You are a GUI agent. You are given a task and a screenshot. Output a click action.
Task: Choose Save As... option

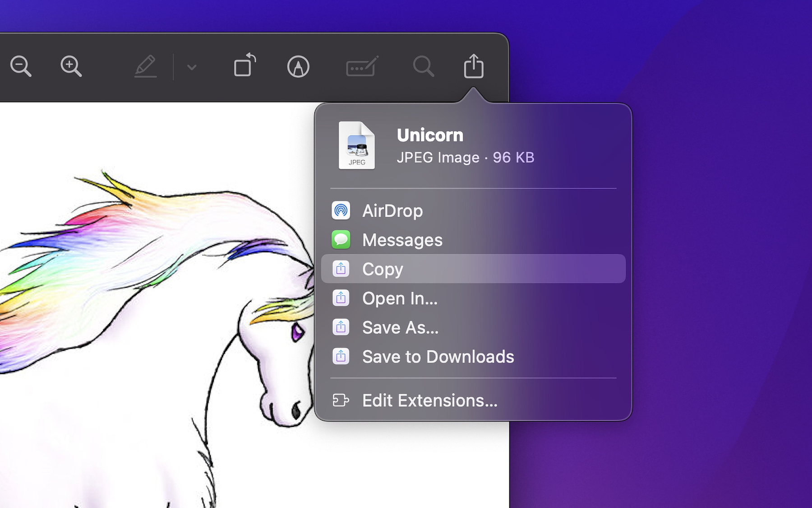[x=400, y=327]
